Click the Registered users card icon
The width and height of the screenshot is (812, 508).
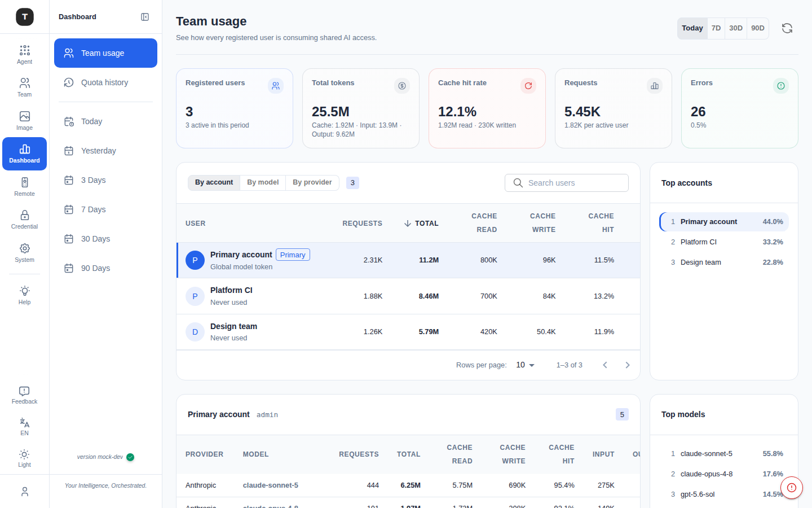(x=276, y=86)
